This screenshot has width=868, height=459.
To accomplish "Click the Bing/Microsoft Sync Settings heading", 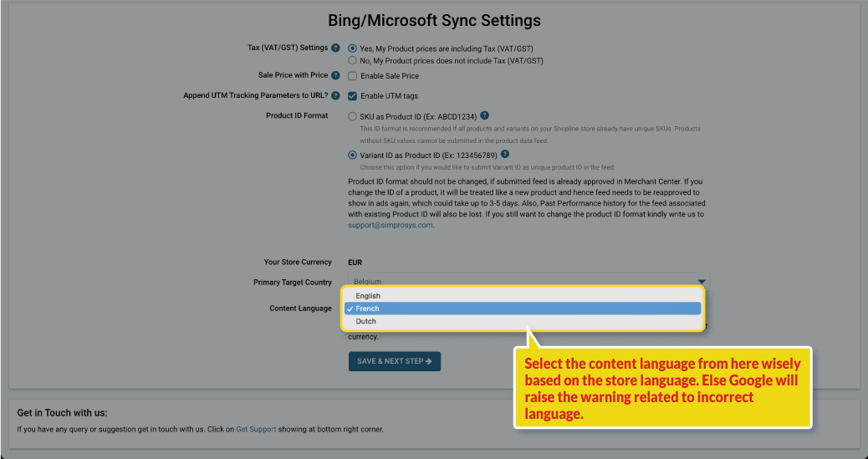I will click(x=434, y=21).
